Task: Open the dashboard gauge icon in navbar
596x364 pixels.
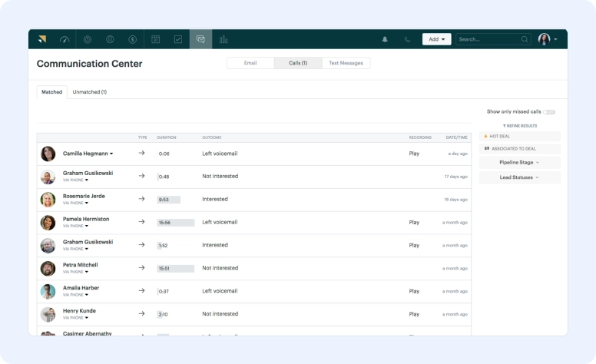Action: click(x=65, y=39)
